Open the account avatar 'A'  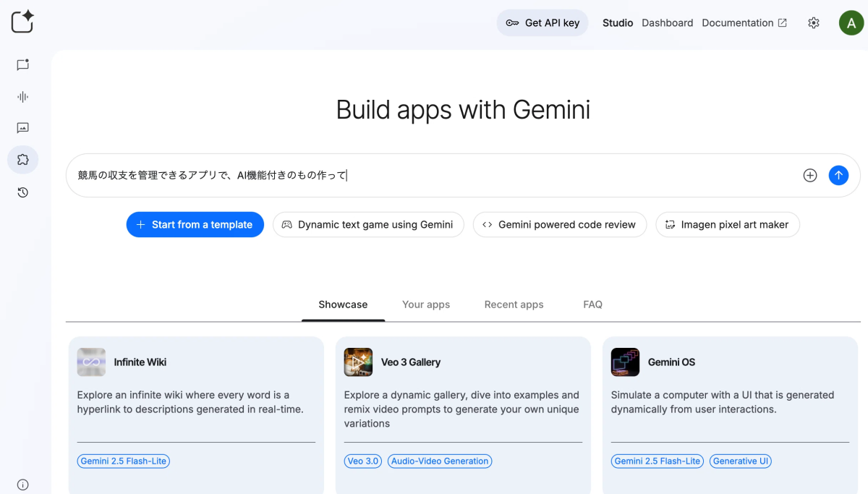[x=851, y=23]
